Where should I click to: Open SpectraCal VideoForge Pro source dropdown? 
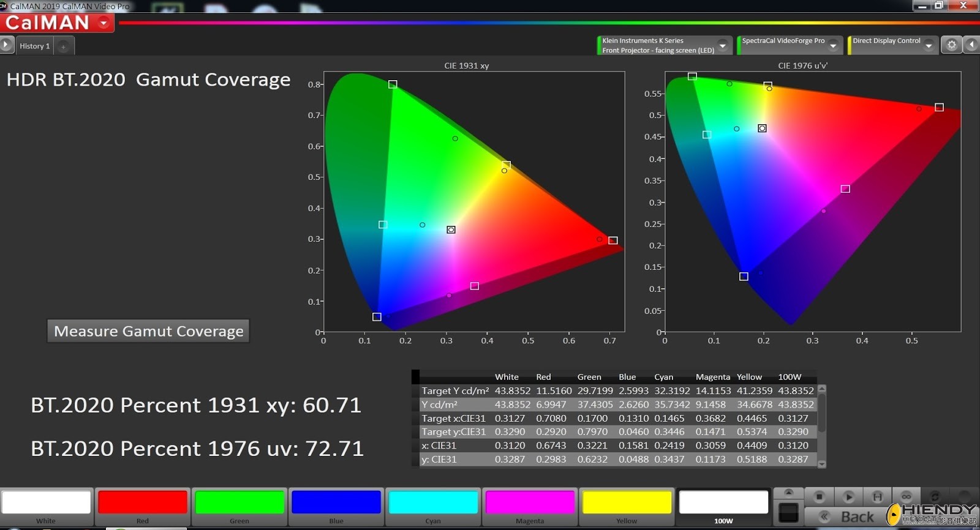(x=833, y=45)
